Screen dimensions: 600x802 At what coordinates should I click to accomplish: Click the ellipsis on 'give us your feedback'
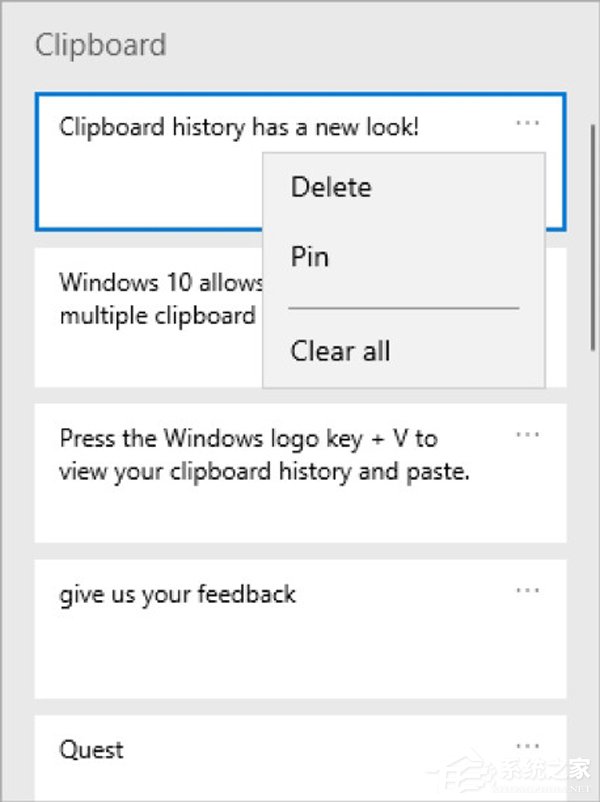click(528, 590)
